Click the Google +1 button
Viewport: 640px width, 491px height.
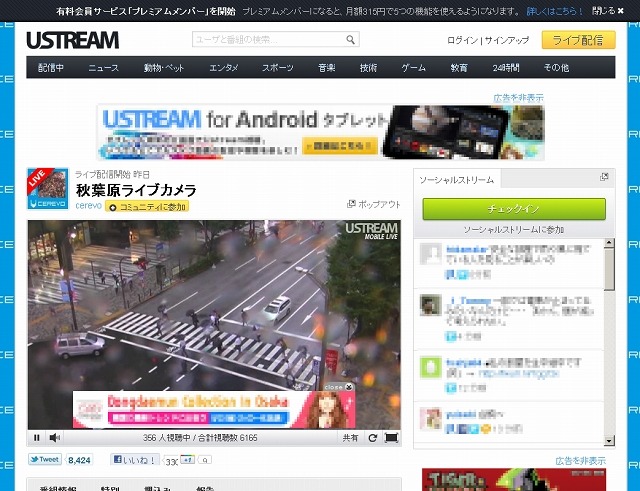pyautogui.click(x=187, y=460)
